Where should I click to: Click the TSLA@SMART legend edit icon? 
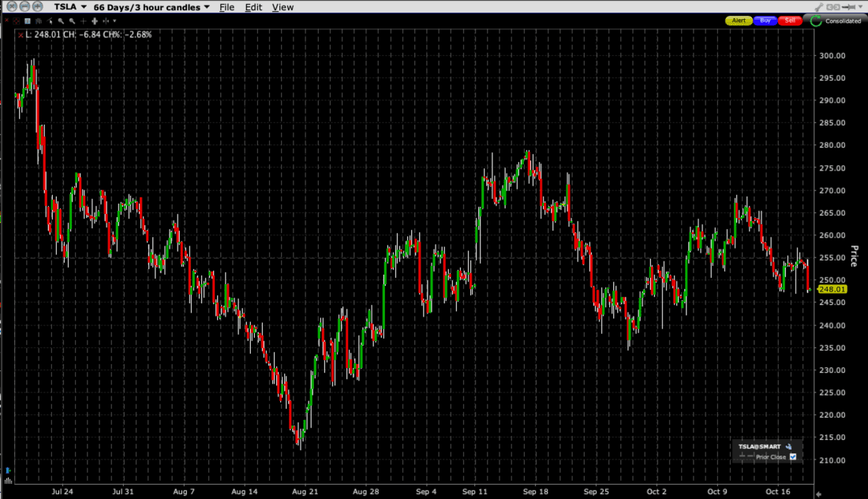click(789, 446)
